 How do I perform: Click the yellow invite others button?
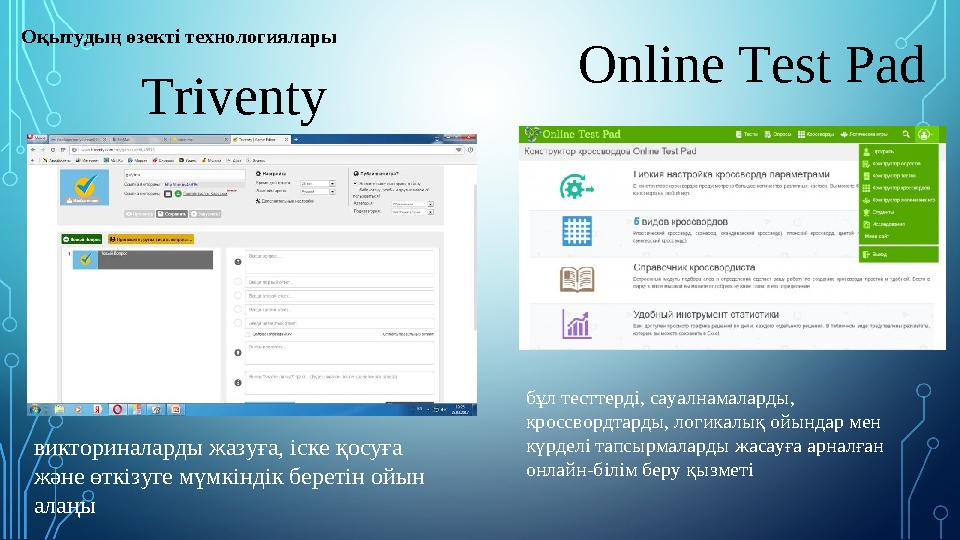point(151,239)
